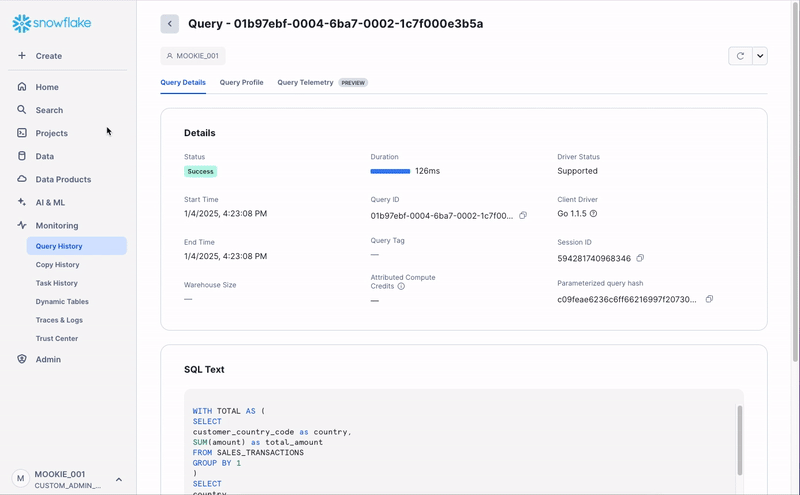Image resolution: width=800 pixels, height=495 pixels.
Task: Click the Create label
Action: coord(48,56)
